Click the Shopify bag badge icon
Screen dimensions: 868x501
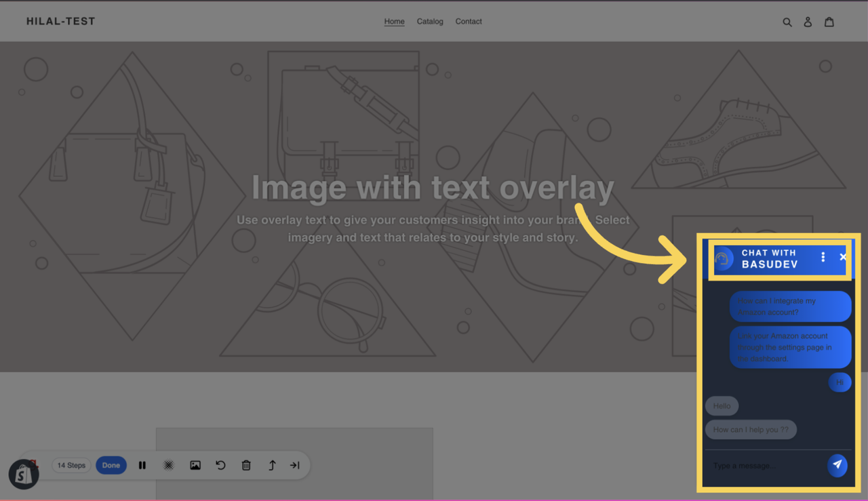pyautogui.click(x=24, y=475)
